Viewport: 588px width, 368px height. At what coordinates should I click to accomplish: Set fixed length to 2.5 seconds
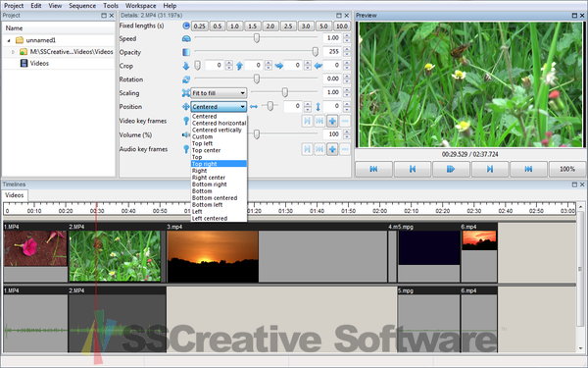tap(288, 26)
